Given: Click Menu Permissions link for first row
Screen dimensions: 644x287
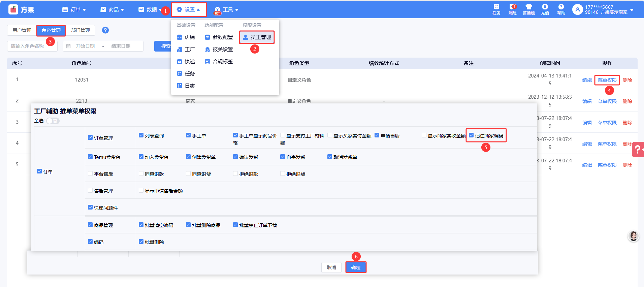Looking at the screenshot, I should coord(607,80).
